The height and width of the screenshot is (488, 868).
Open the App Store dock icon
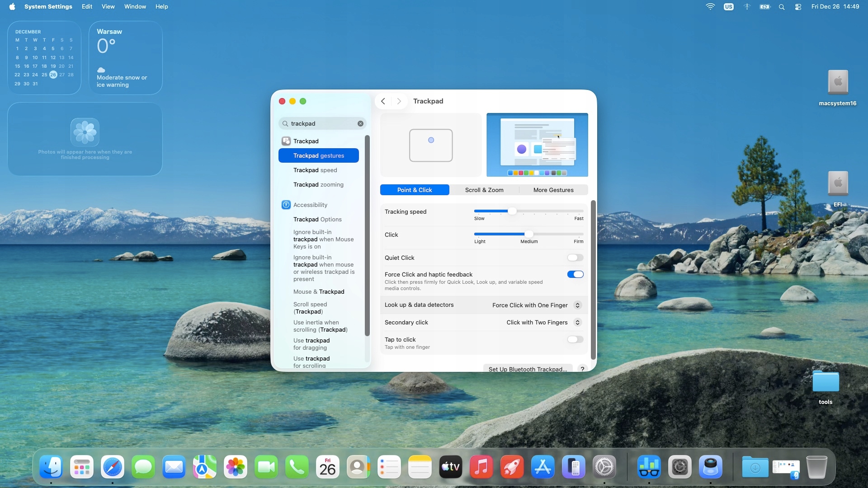tap(542, 467)
